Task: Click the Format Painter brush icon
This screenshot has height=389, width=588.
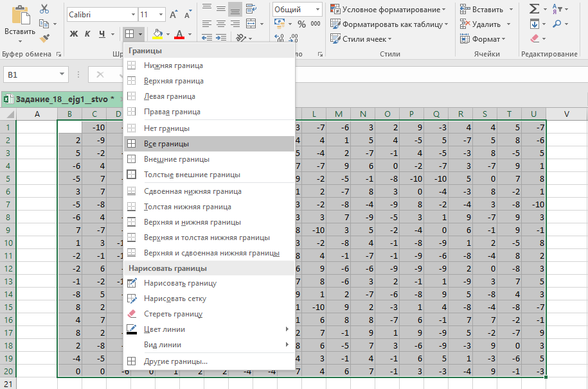Action: coord(44,39)
